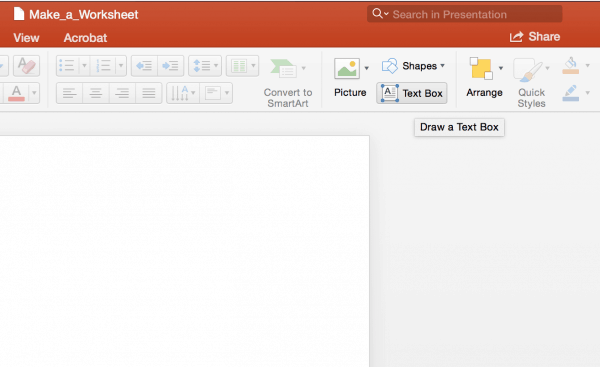Open the columns dropdown

(x=243, y=66)
